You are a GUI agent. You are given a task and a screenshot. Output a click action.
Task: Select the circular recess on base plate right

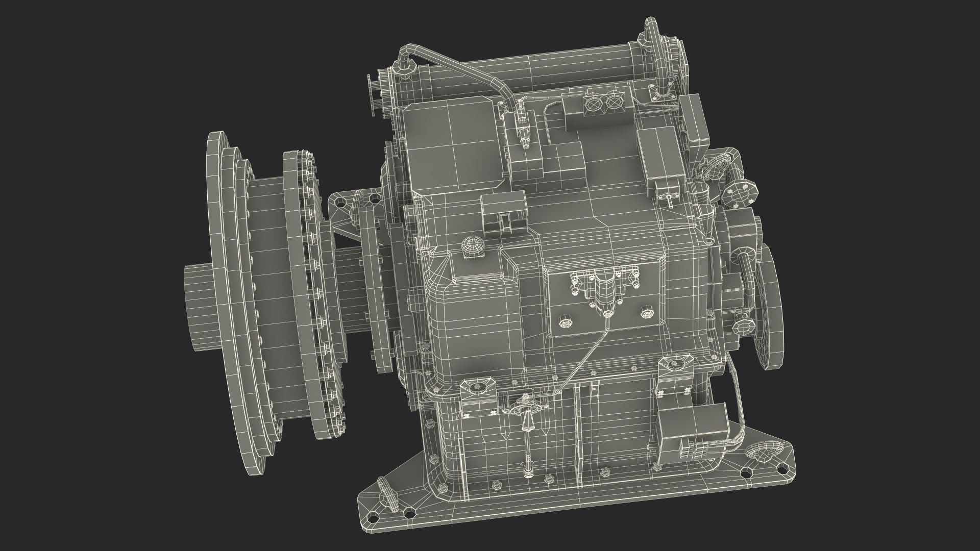pyautogui.click(x=764, y=453)
